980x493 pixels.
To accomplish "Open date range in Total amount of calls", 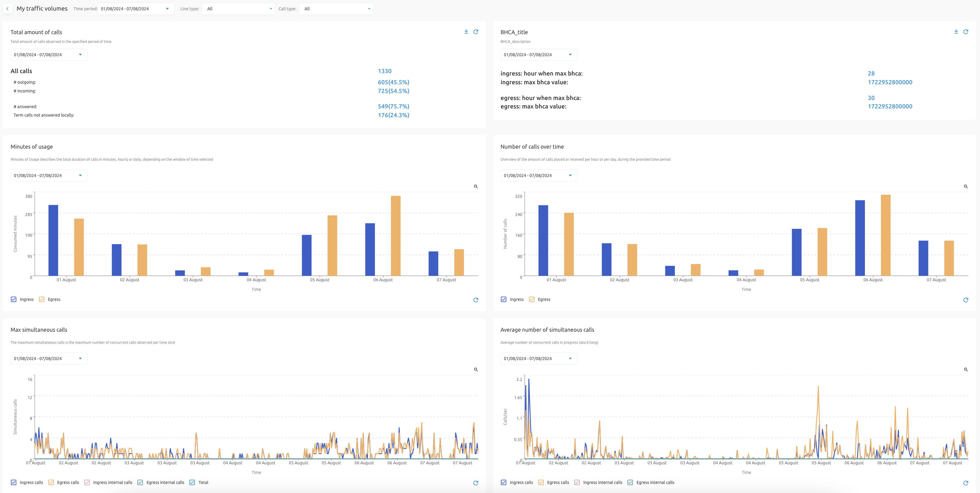I will [x=49, y=55].
